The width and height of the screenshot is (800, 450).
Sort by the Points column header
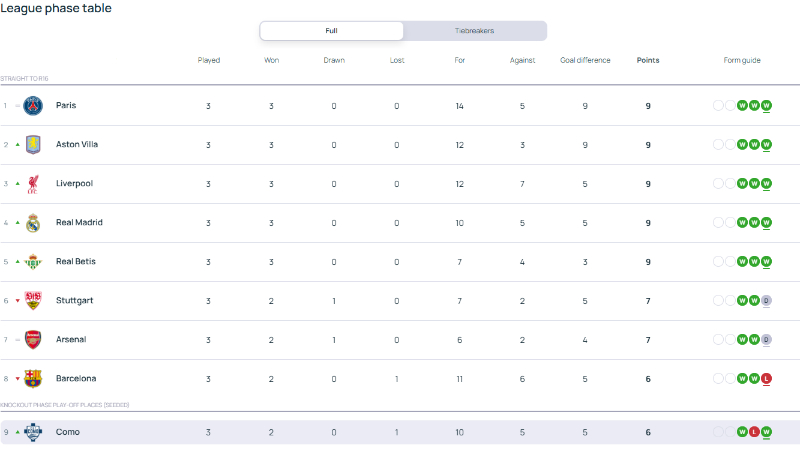[x=648, y=60]
